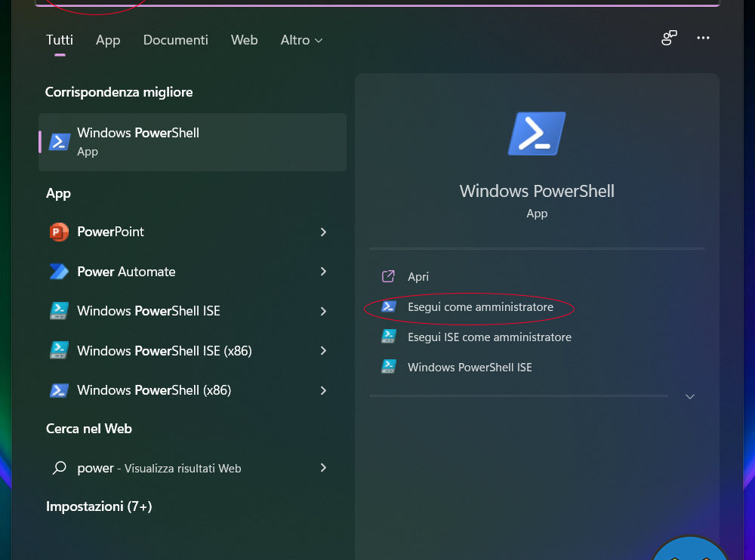Image resolution: width=755 pixels, height=560 pixels.
Task: Click the PowerPoint app icon
Action: pyautogui.click(x=59, y=232)
